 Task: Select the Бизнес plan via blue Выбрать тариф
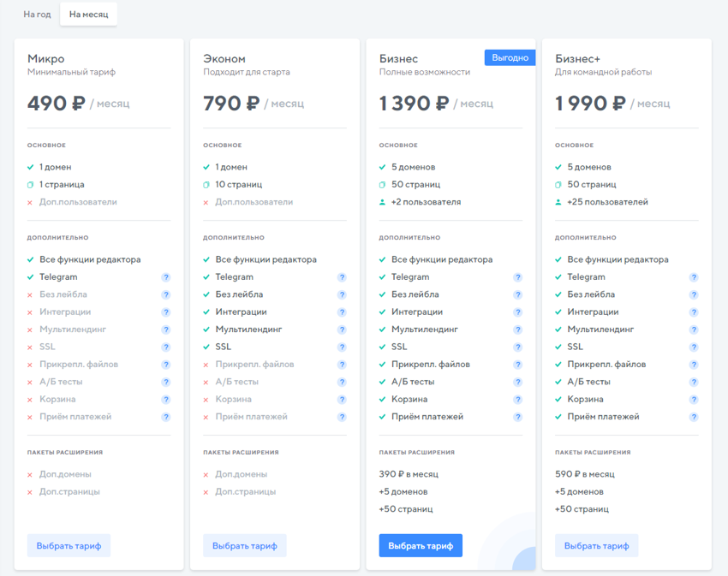point(421,546)
